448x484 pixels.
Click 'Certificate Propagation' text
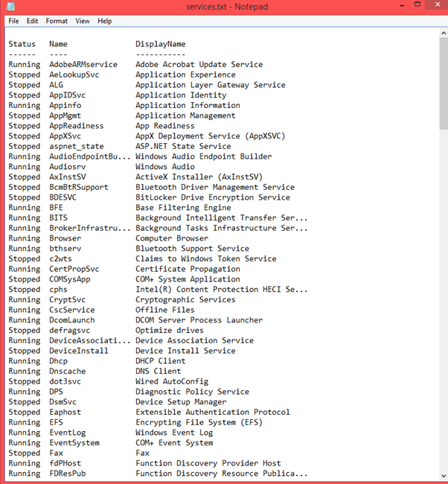188,269
